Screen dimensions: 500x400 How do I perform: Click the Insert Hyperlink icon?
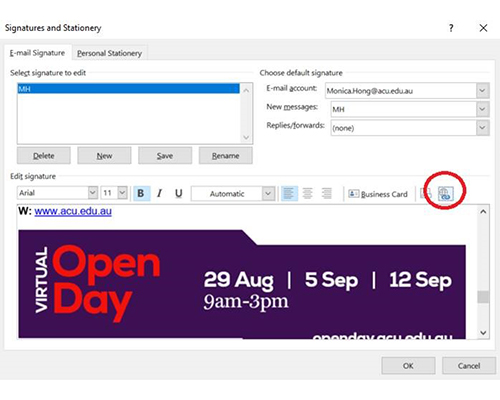pyautogui.click(x=445, y=194)
